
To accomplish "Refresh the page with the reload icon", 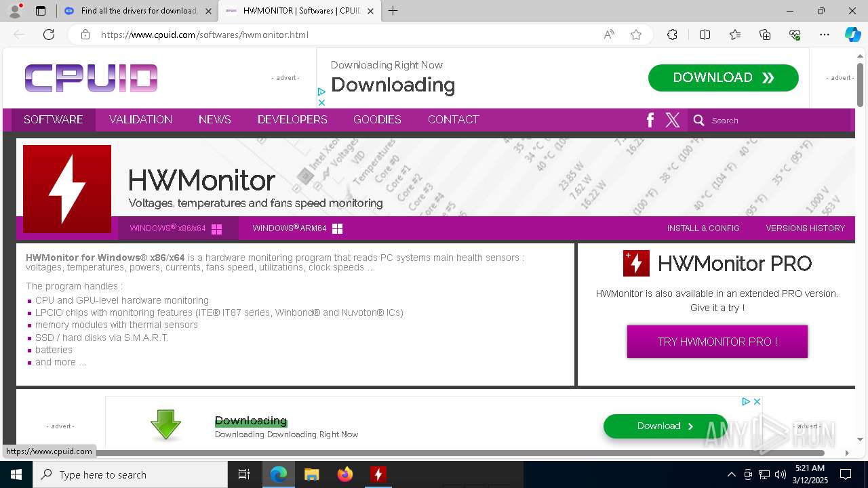I will pos(49,35).
